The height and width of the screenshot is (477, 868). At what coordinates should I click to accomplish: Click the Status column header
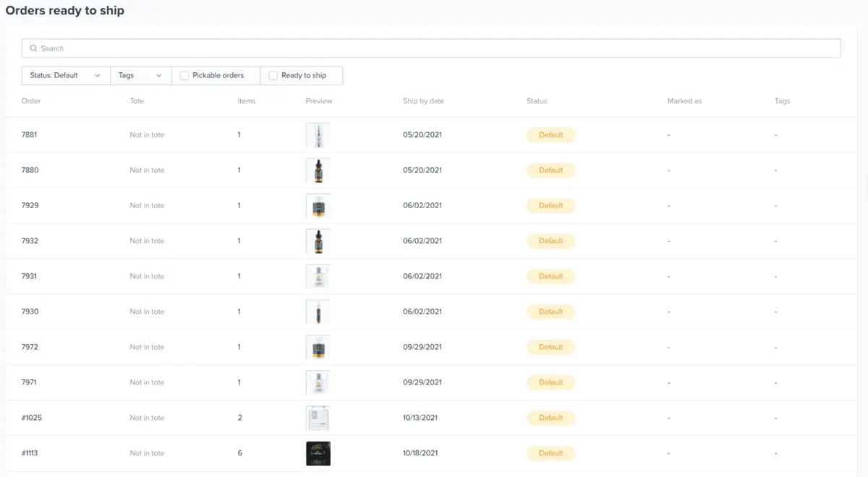537,101
